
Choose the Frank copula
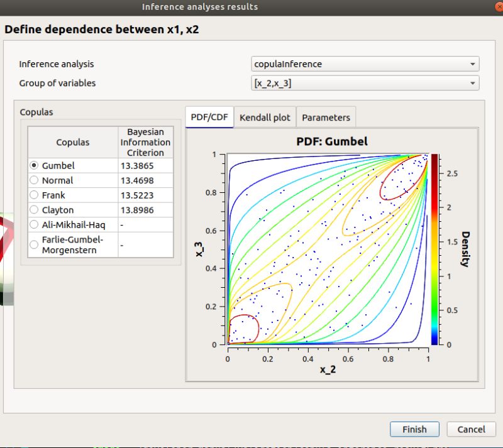(x=33, y=195)
